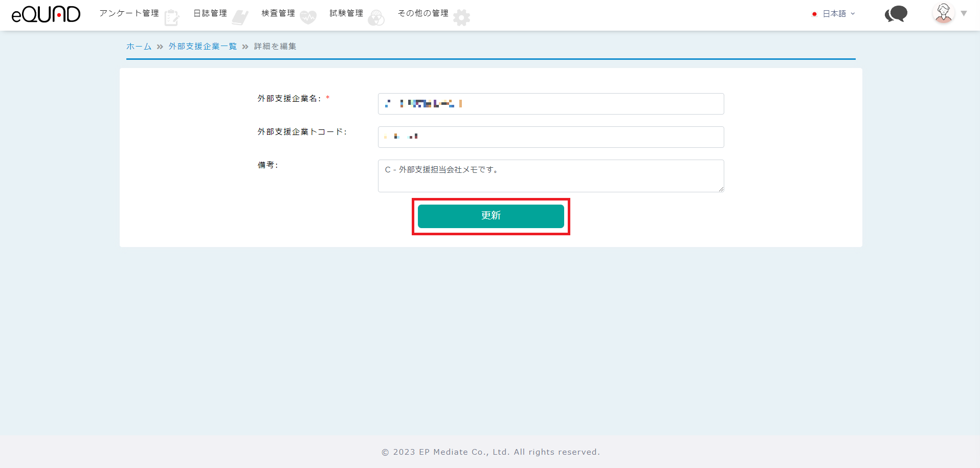Click the eQUAD logo

(46, 14)
